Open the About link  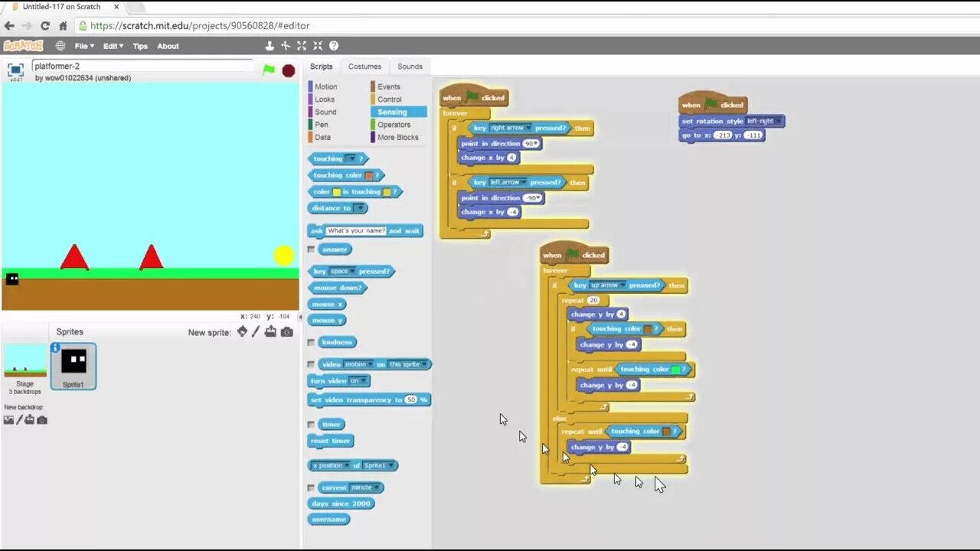tap(168, 46)
